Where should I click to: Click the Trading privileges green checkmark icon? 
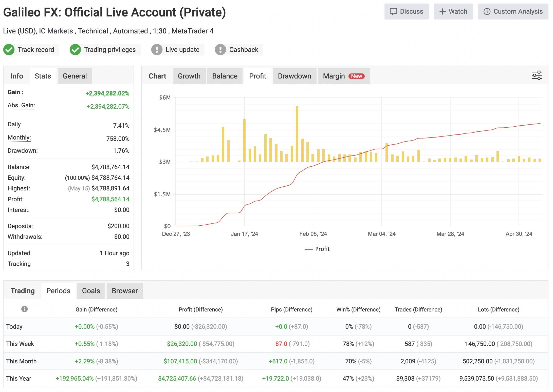(75, 50)
